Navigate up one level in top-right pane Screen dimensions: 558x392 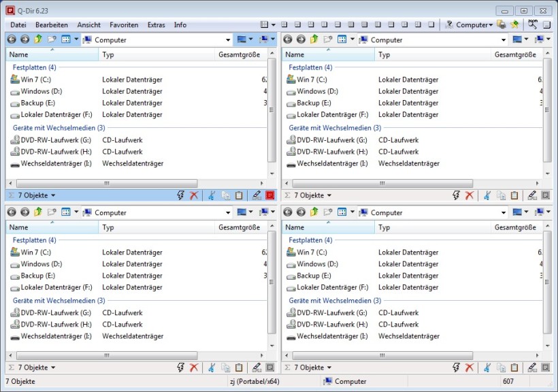point(314,39)
